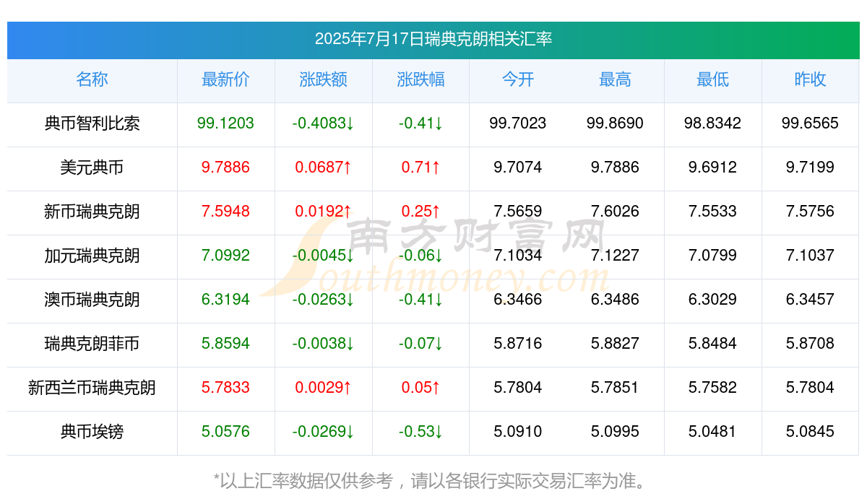
Task: Click the 名称 column header
Action: point(92,79)
